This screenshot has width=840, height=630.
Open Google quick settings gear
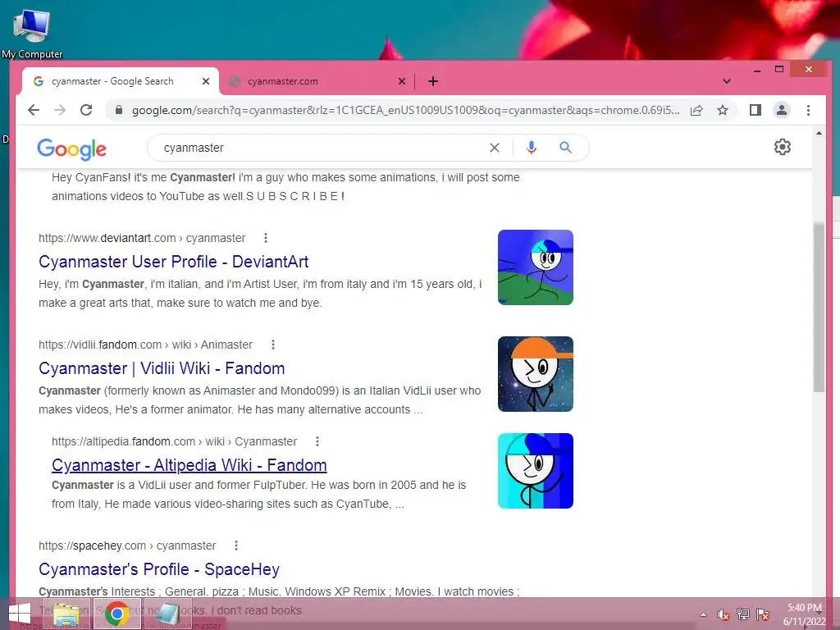click(782, 147)
